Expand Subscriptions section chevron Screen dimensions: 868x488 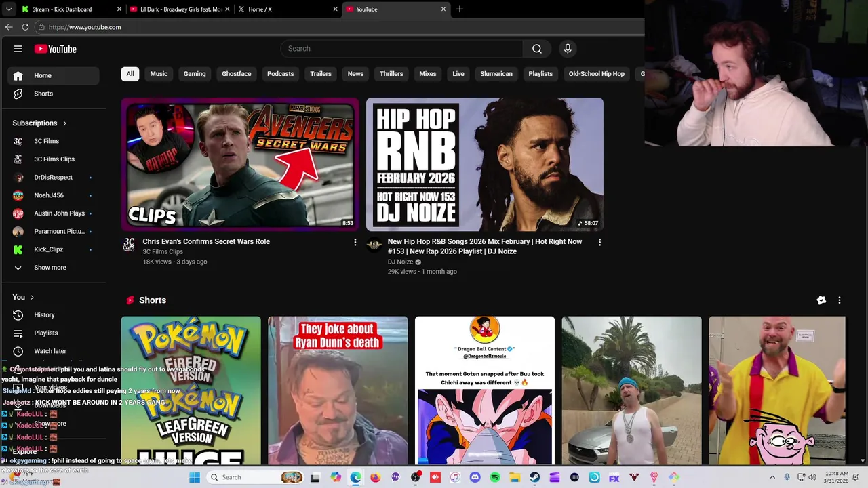[x=64, y=123]
